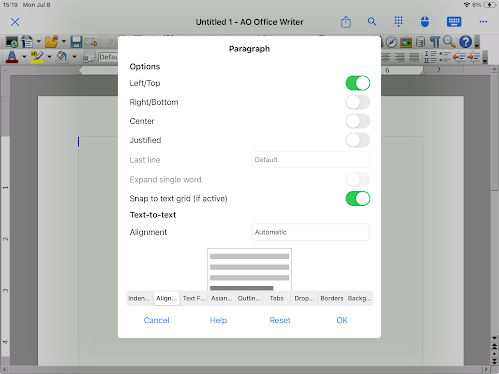Screen dimensions: 499x374
Task: Click the Align Right toolbar icon
Action: 400,57
